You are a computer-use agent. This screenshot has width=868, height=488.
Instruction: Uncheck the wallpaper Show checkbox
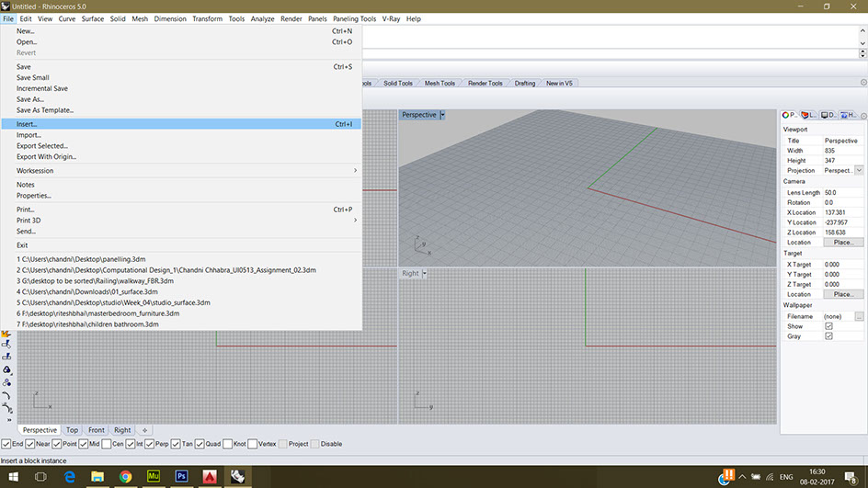[828, 326]
